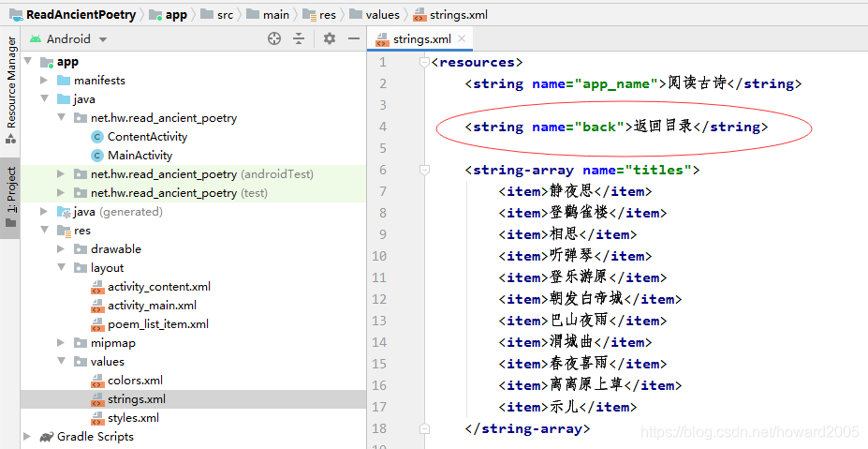Click the MainActivity class icon
The image size is (868, 449).
click(x=96, y=156)
